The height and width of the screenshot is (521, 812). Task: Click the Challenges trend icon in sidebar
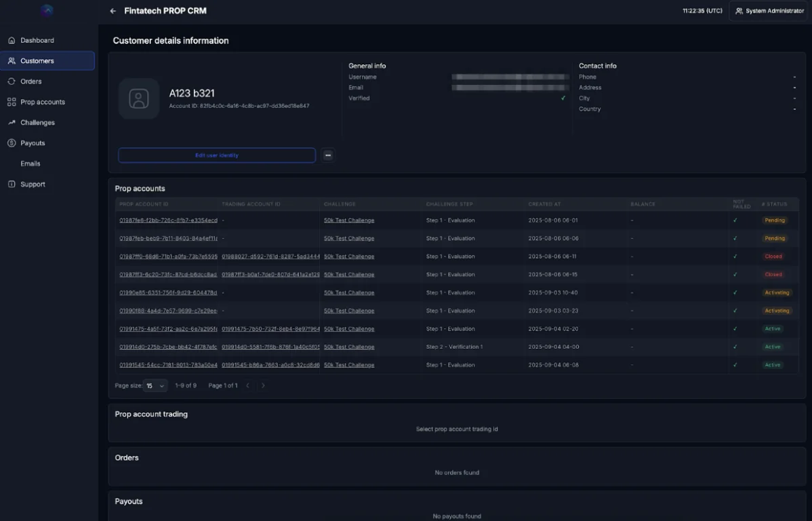[12, 123]
